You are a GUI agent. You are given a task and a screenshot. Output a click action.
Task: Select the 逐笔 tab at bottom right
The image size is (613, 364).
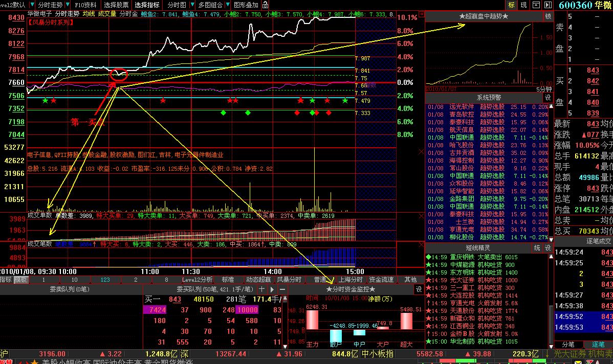tap(598, 345)
